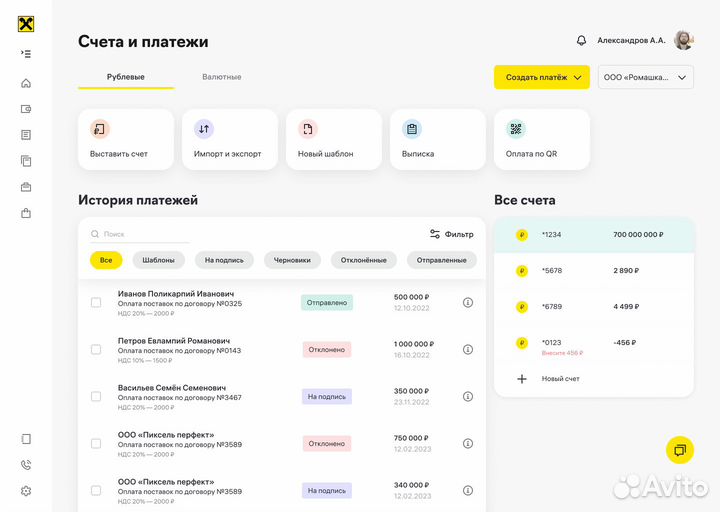Click the 500 000 ₽ amount
Image resolution: width=720 pixels, height=512 pixels.
[x=411, y=297]
